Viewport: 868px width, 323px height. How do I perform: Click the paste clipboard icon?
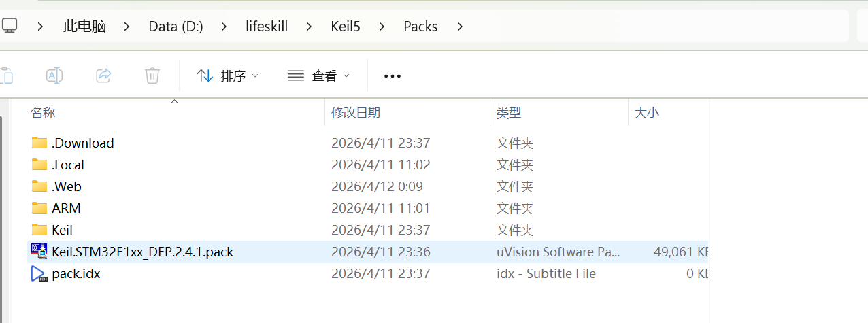point(6,75)
